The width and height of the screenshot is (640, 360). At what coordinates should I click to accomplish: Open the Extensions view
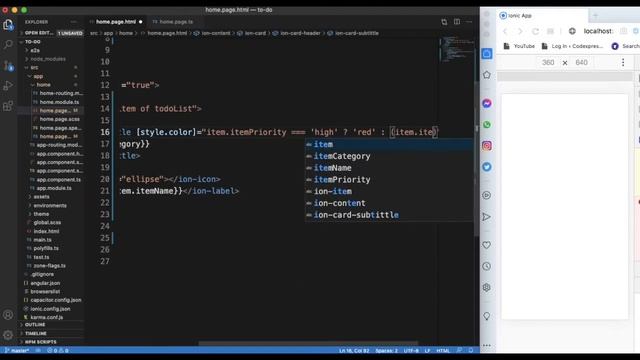click(x=8, y=106)
